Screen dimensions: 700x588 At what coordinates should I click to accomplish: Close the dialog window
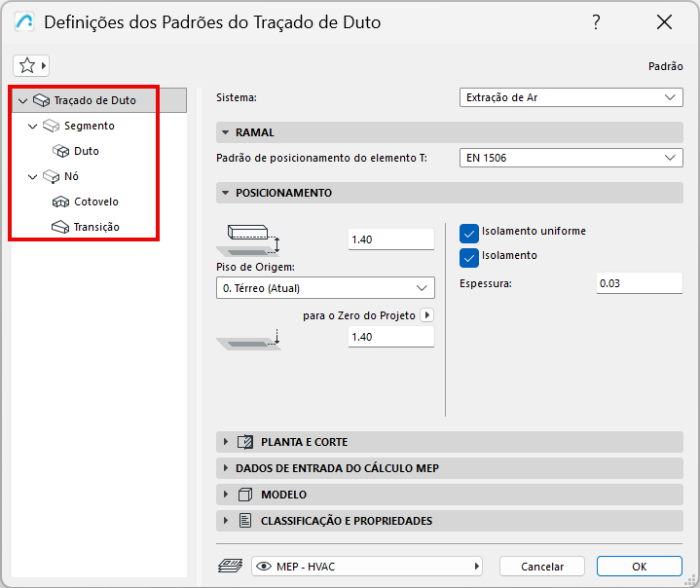pos(664,21)
